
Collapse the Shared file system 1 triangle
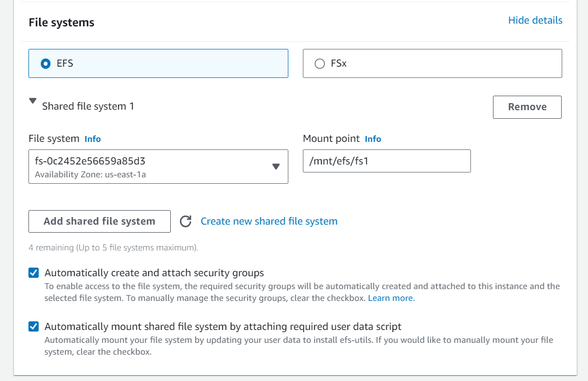(33, 101)
